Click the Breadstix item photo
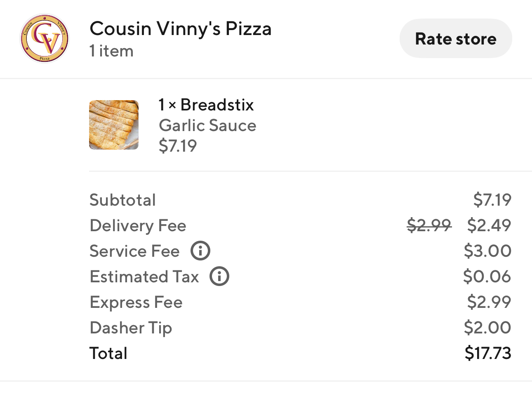The width and height of the screenshot is (532, 394). click(114, 125)
